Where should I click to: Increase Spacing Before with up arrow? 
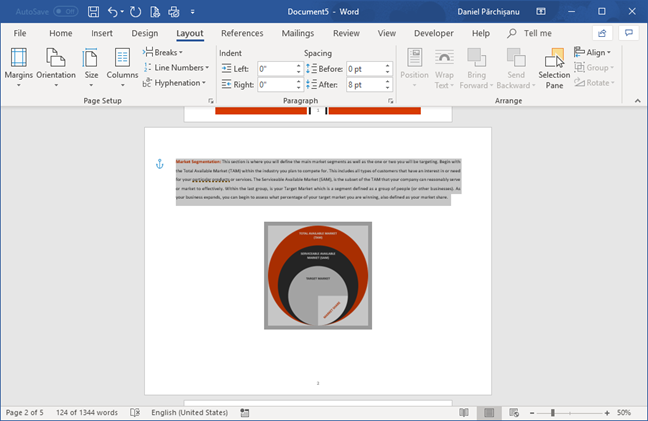388,66
